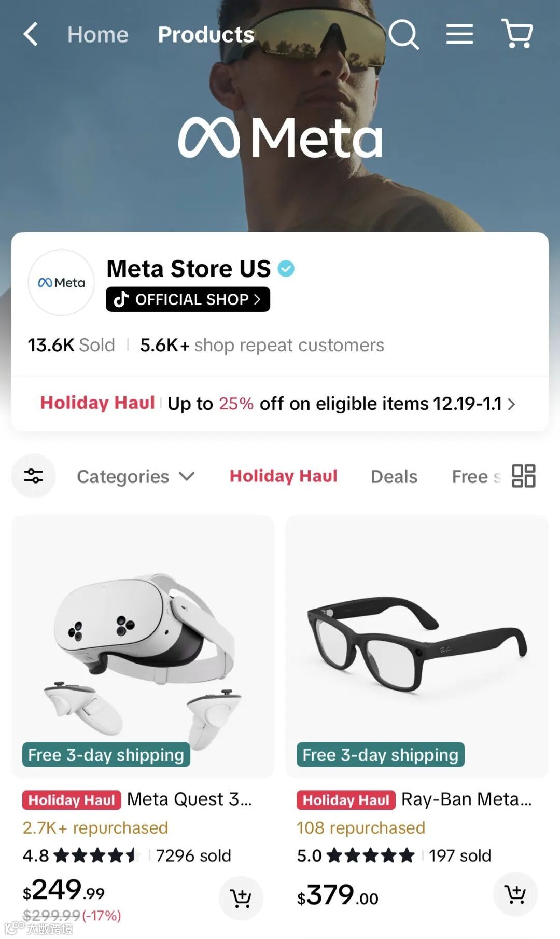Viewport: 560px width, 939px height.
Task: Open the OFFICIAL SHOP chevron badge
Action: 188,299
